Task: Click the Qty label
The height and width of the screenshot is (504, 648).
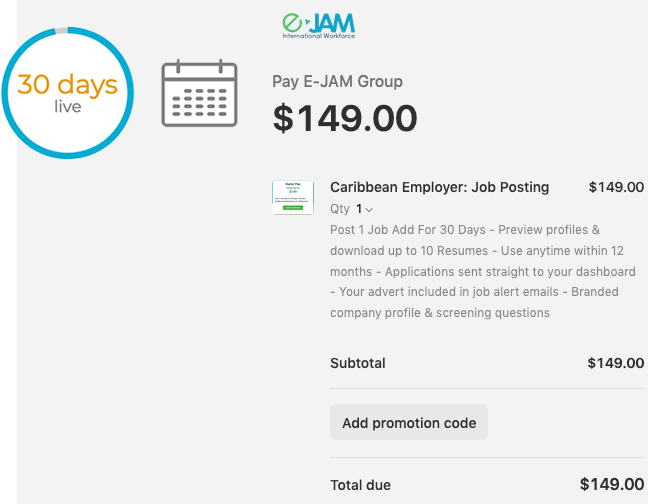Action: pos(340,209)
